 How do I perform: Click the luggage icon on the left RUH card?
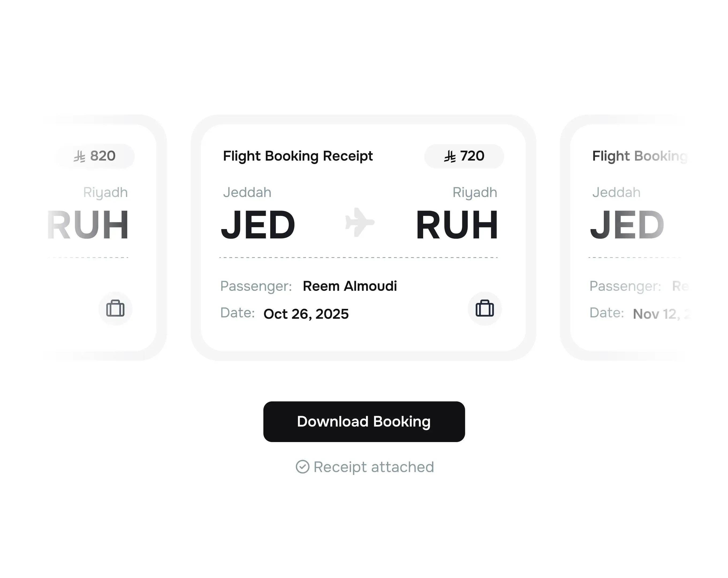[x=115, y=309]
